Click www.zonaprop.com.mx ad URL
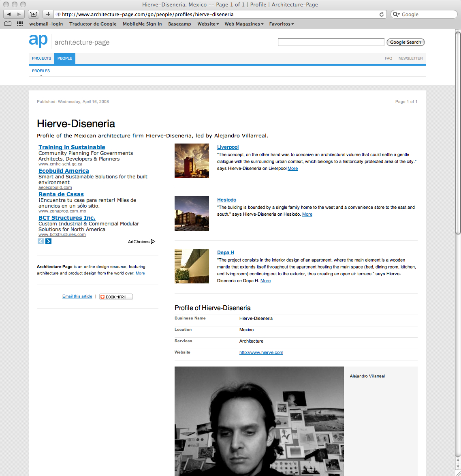The width and height of the screenshot is (461, 476). pyautogui.click(x=62, y=211)
